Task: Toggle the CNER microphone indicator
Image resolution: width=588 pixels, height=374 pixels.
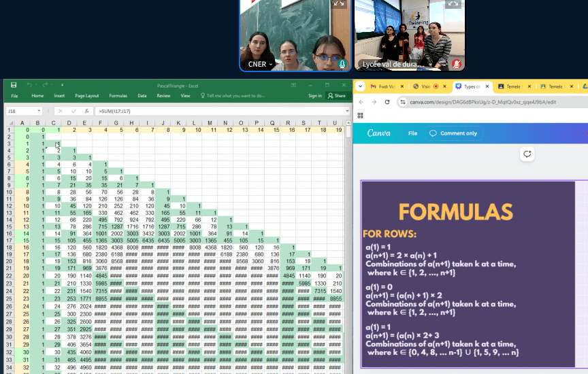Action: [342, 64]
